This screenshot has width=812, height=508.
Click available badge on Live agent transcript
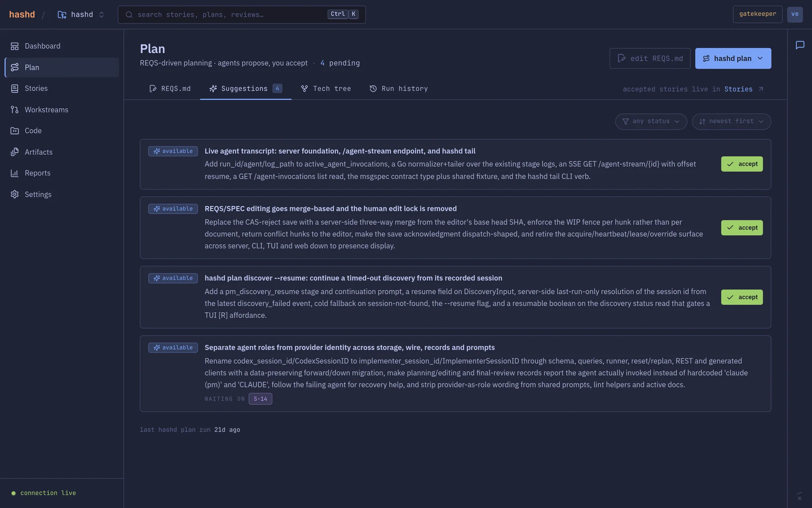click(x=173, y=151)
